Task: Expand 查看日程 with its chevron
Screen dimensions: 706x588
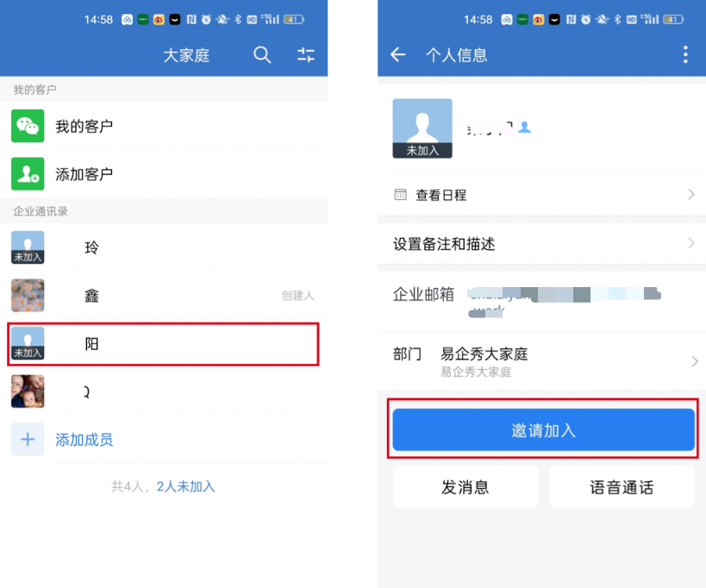Action: (691, 195)
